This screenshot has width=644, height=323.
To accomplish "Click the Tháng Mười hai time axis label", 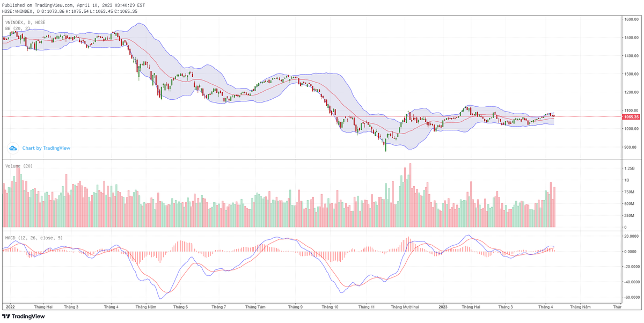I will [x=405, y=307].
